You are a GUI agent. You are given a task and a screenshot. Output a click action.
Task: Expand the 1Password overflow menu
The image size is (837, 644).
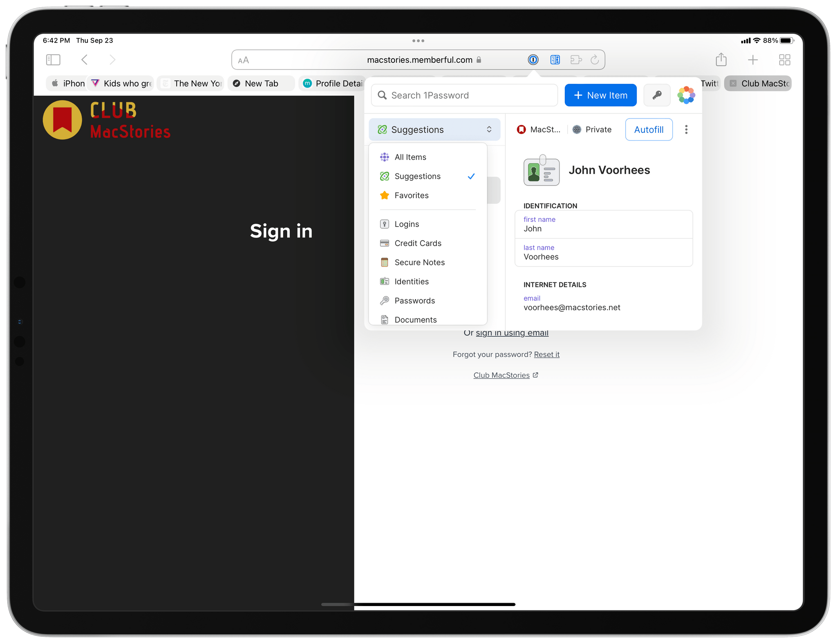coord(687,129)
